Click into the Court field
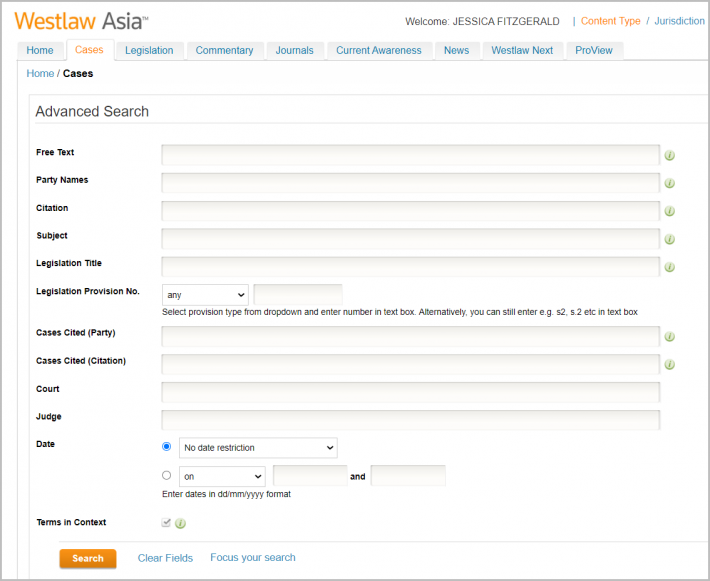The image size is (710, 581). point(411,392)
